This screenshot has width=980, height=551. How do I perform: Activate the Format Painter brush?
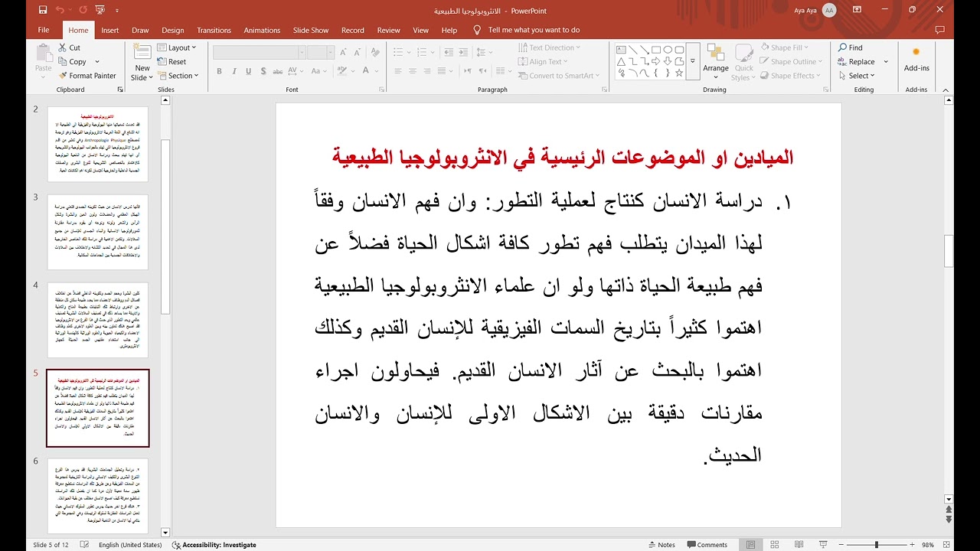coord(87,76)
